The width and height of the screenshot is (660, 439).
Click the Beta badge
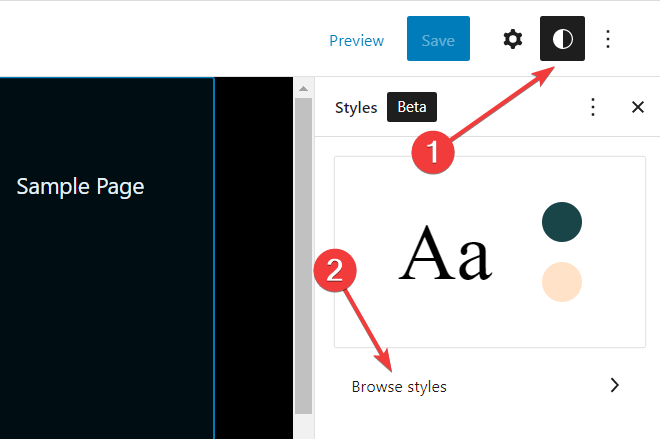[412, 107]
